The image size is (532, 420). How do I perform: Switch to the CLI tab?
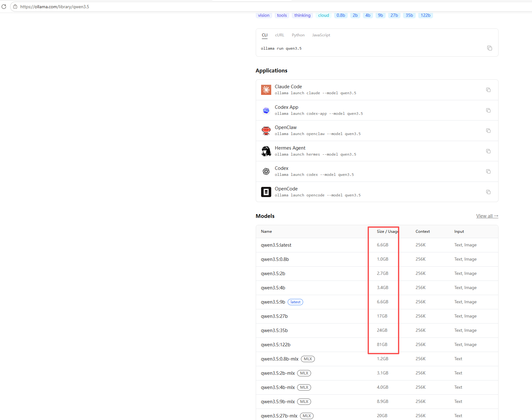pyautogui.click(x=265, y=35)
